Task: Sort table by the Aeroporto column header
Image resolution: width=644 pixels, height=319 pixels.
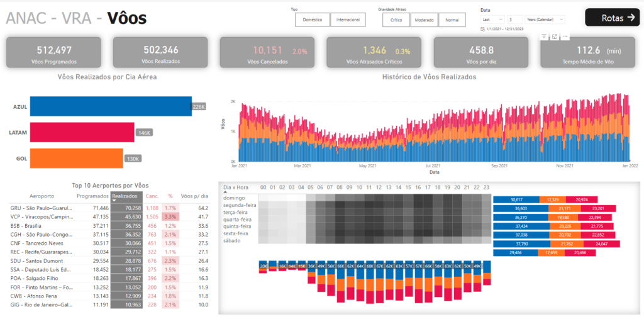Action: [x=42, y=196]
